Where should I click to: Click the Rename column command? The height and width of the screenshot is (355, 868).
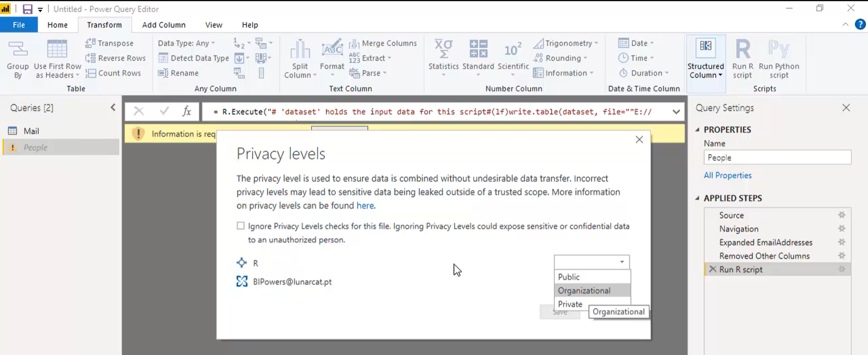[178, 73]
